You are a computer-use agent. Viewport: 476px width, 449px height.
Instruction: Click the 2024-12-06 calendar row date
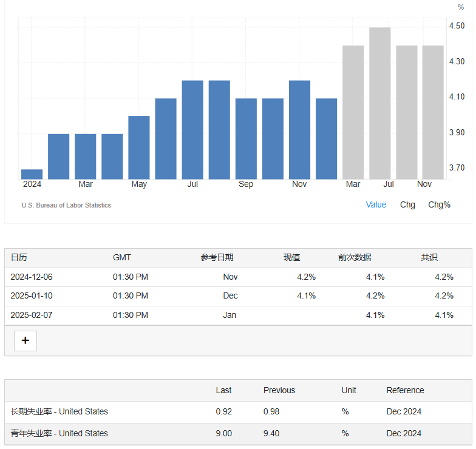(32, 277)
